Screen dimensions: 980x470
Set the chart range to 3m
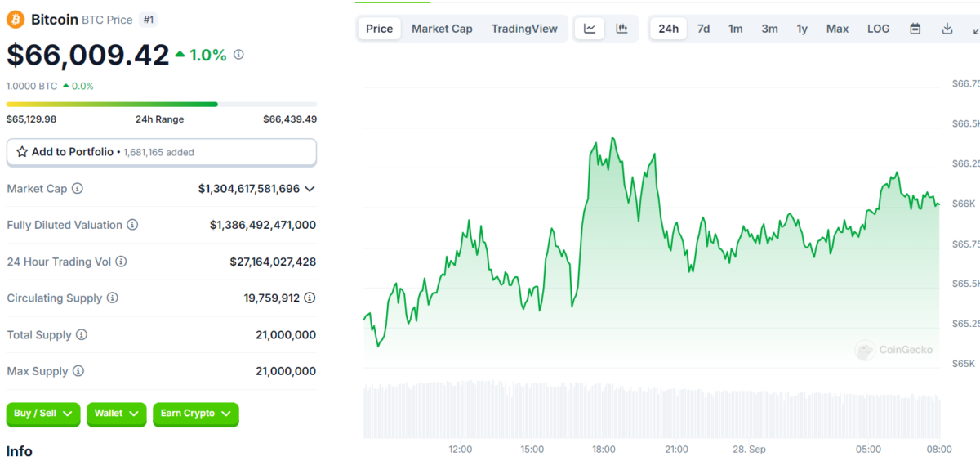point(769,29)
